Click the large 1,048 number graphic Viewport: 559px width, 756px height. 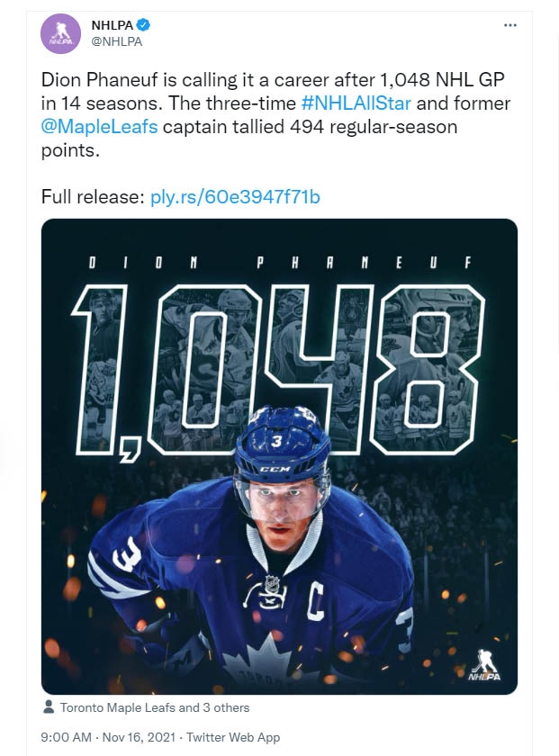[279, 360]
